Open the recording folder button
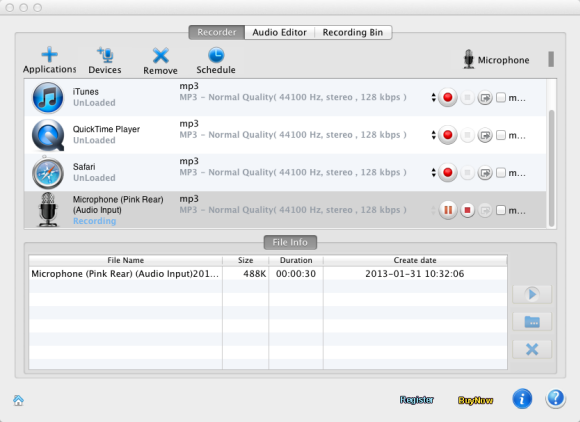 coord(532,321)
